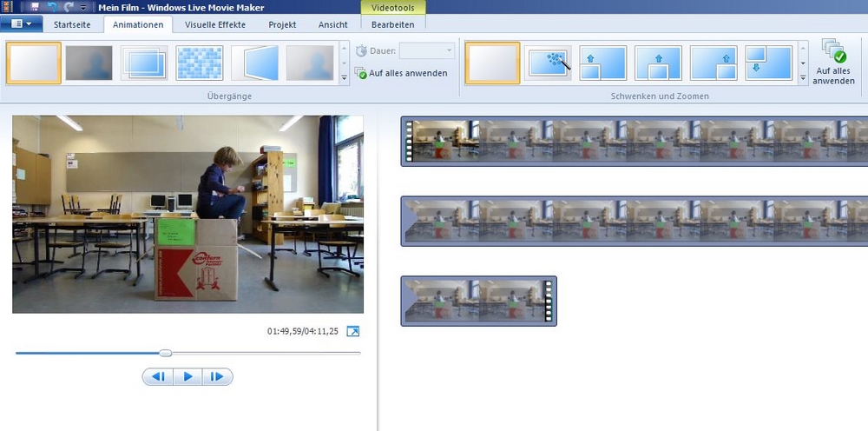Choose the mosaic pixelate transition
Viewport: 868px width, 431px height.
200,63
